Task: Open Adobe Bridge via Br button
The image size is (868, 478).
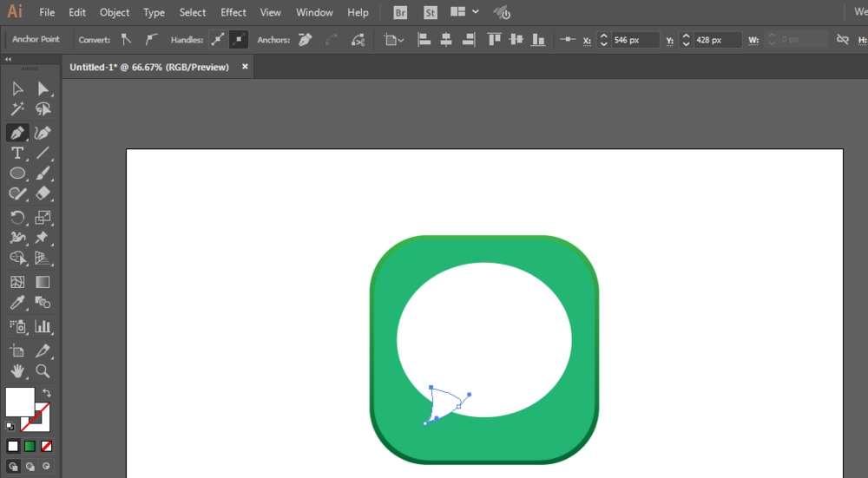Action: pos(400,12)
